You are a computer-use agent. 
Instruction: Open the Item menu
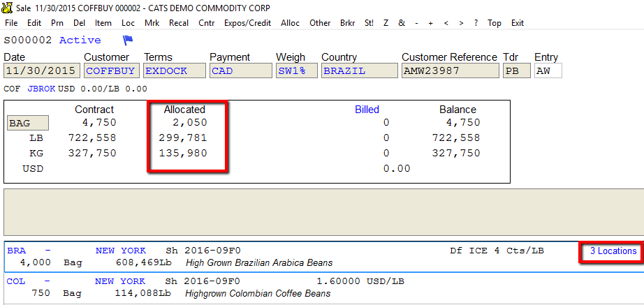click(103, 23)
